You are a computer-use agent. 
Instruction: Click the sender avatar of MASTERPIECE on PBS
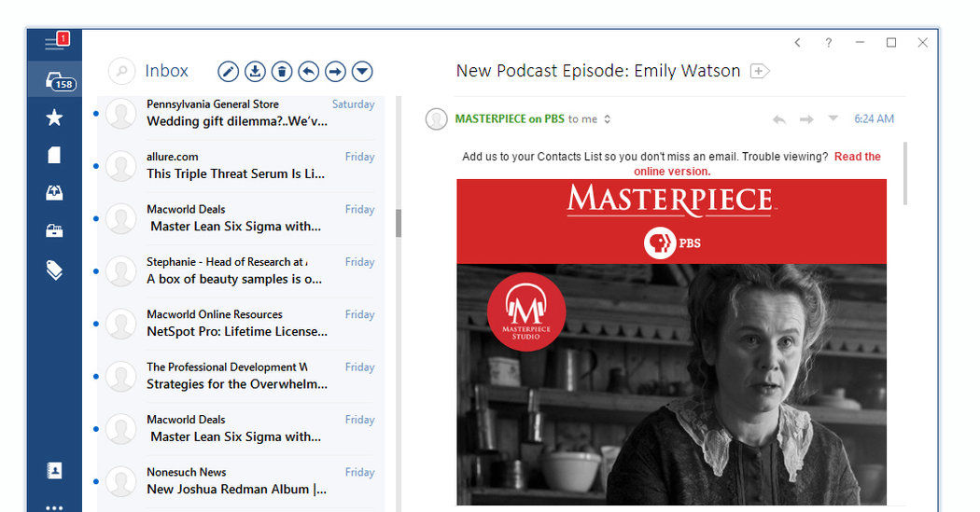point(436,118)
